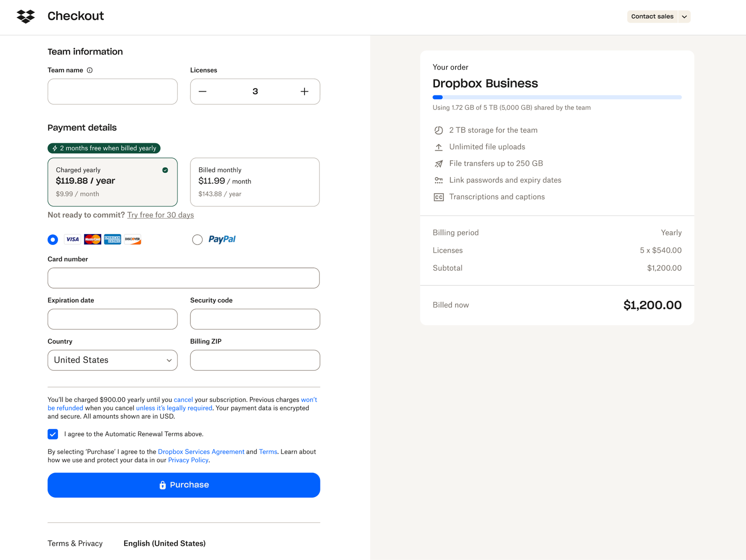Viewport: 746px width, 560px height.
Task: Click the storage usage progress bar
Action: tap(557, 97)
